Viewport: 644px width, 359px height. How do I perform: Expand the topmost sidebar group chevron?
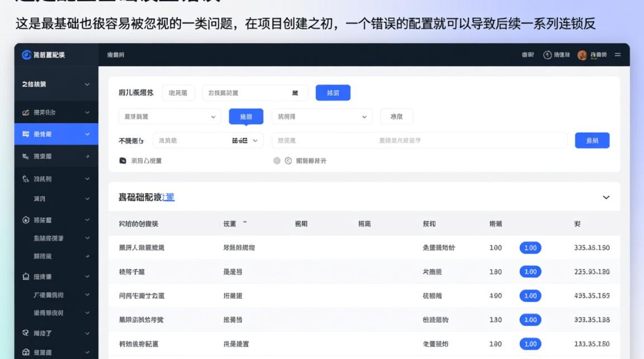87,84
